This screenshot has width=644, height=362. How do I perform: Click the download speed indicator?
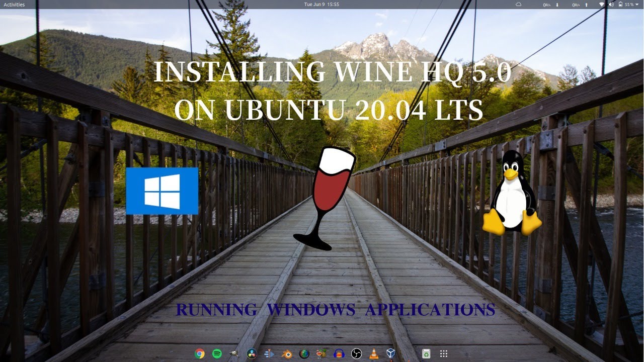pyautogui.click(x=551, y=4)
